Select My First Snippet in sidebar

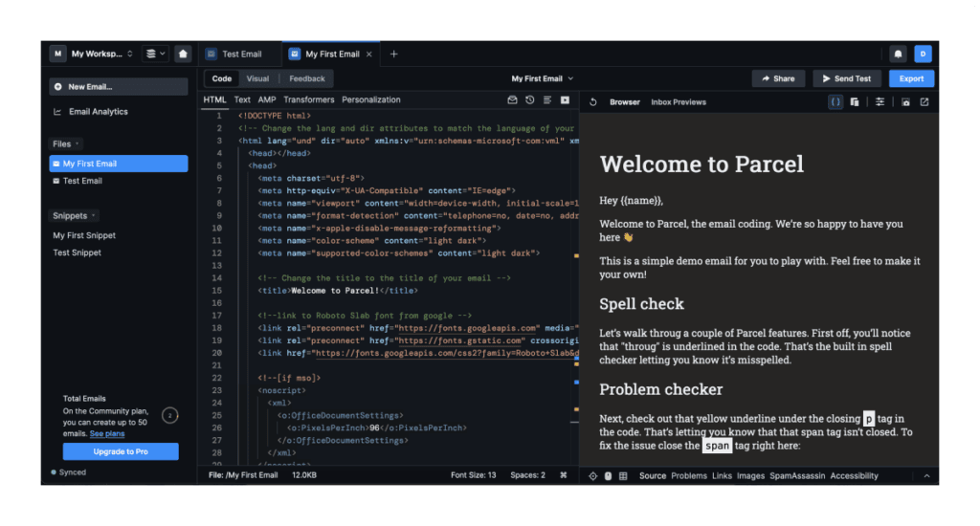[84, 235]
